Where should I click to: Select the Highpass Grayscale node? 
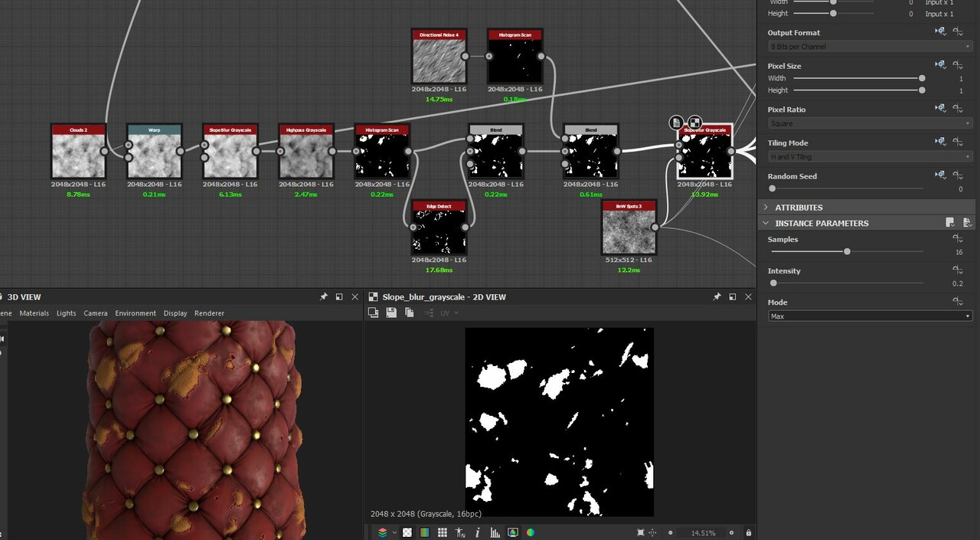click(x=306, y=152)
